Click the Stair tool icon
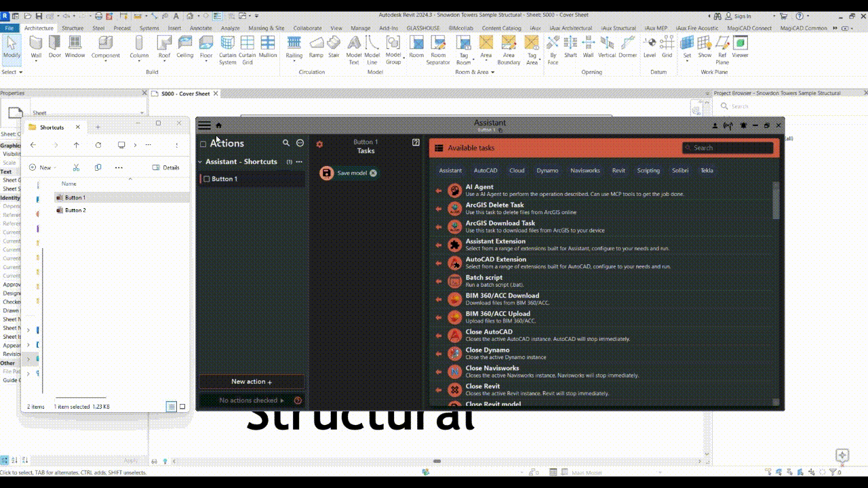 tap(334, 47)
